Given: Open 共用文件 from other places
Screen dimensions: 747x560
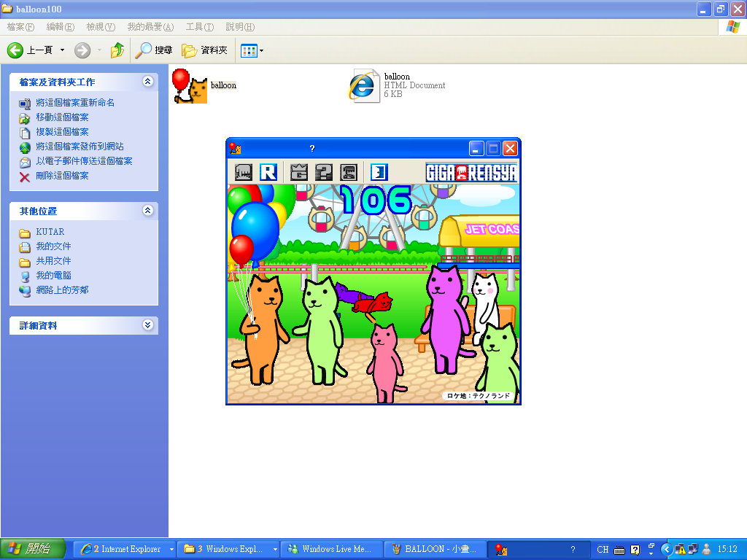Looking at the screenshot, I should [x=53, y=261].
